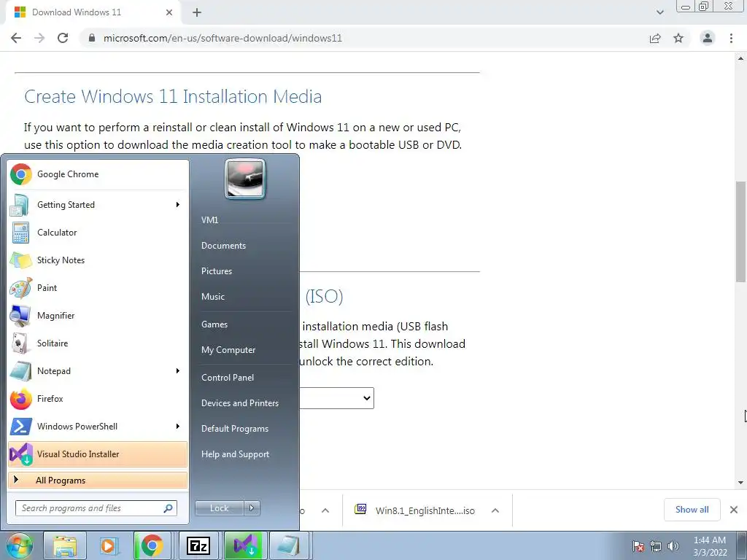This screenshot has width=747, height=560.
Task: Click the user account picture
Action: click(245, 179)
